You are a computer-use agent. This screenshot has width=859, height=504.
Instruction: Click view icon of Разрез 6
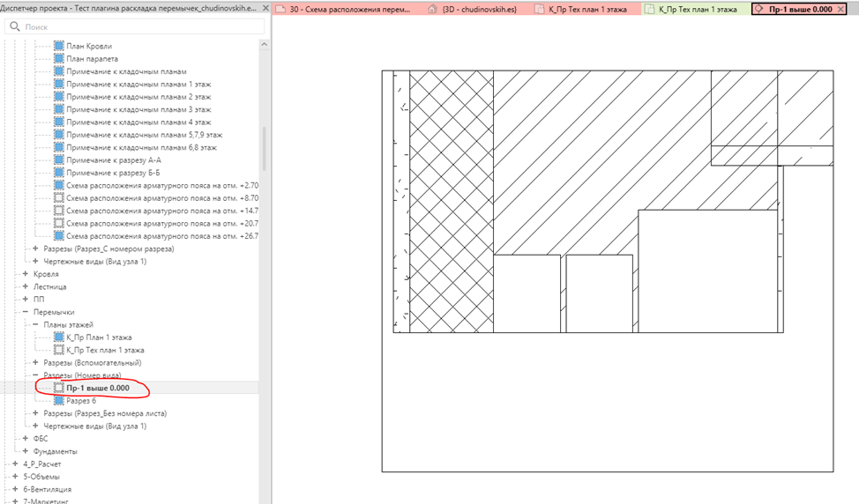58,401
